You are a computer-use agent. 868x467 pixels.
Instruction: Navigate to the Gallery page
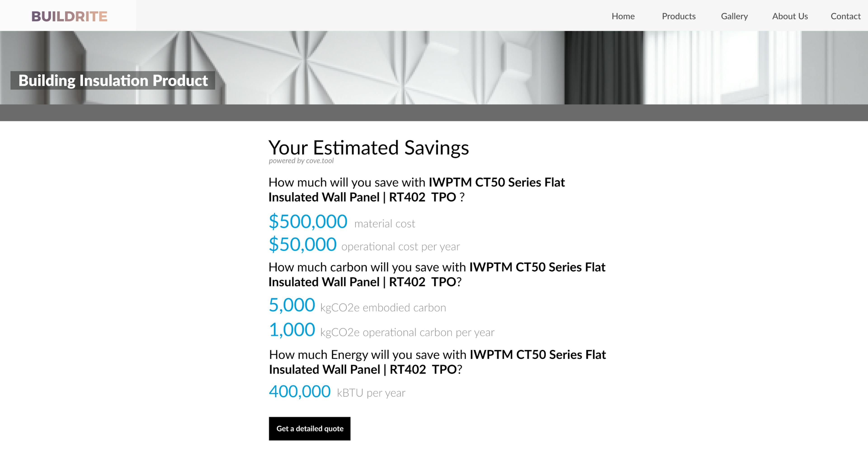734,16
